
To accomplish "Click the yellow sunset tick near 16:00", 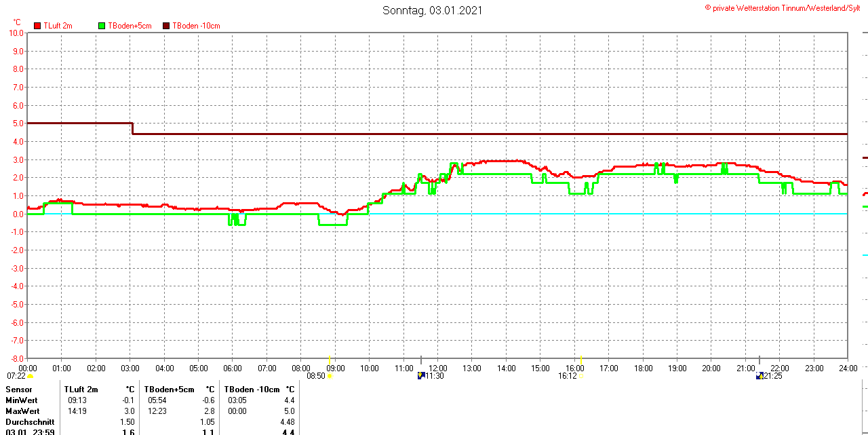I will (x=581, y=359).
